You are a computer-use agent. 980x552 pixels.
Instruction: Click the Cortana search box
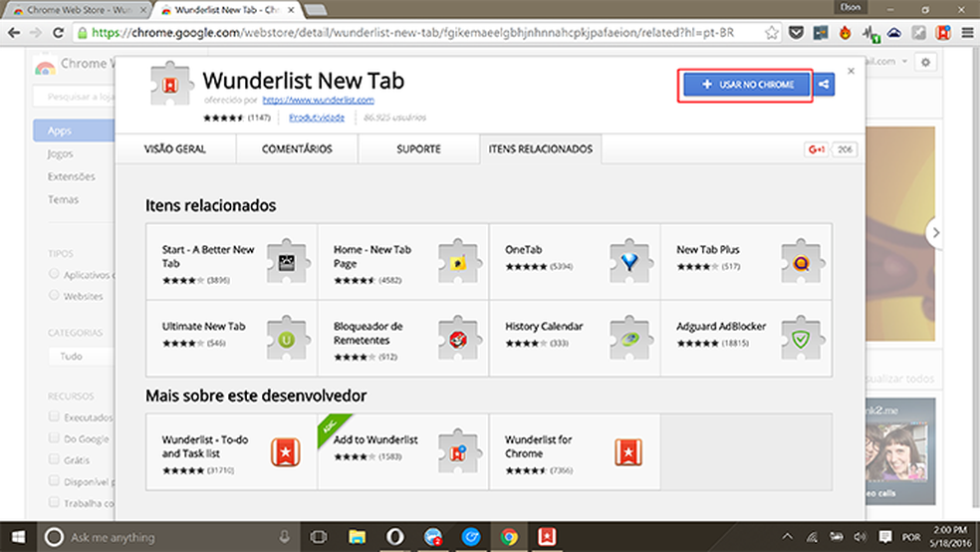pyautogui.click(x=168, y=537)
